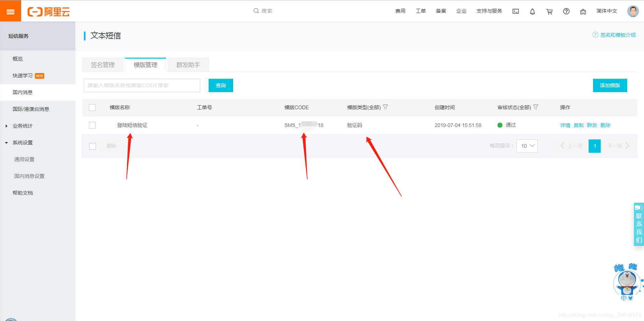The image size is (644, 321).
Task: Click the 添加模版 button
Action: (x=609, y=85)
